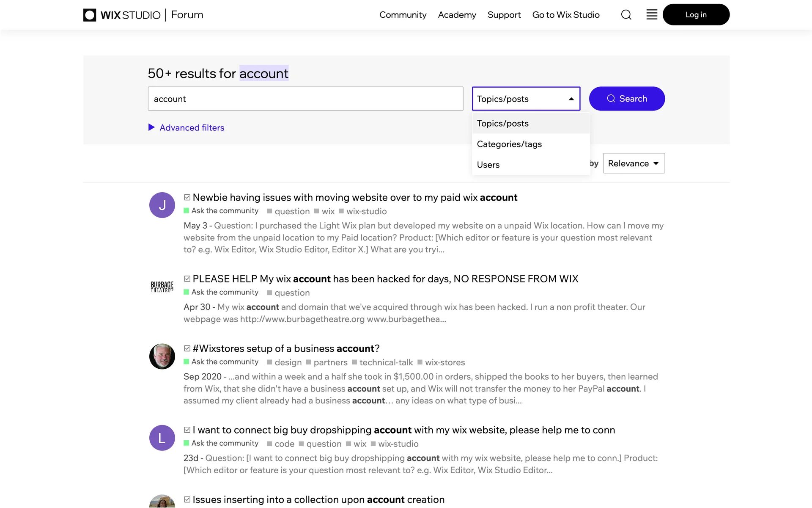The height and width of the screenshot is (508, 812).
Task: Click solved checkbox icon beside hacked account post
Action: 187,279
